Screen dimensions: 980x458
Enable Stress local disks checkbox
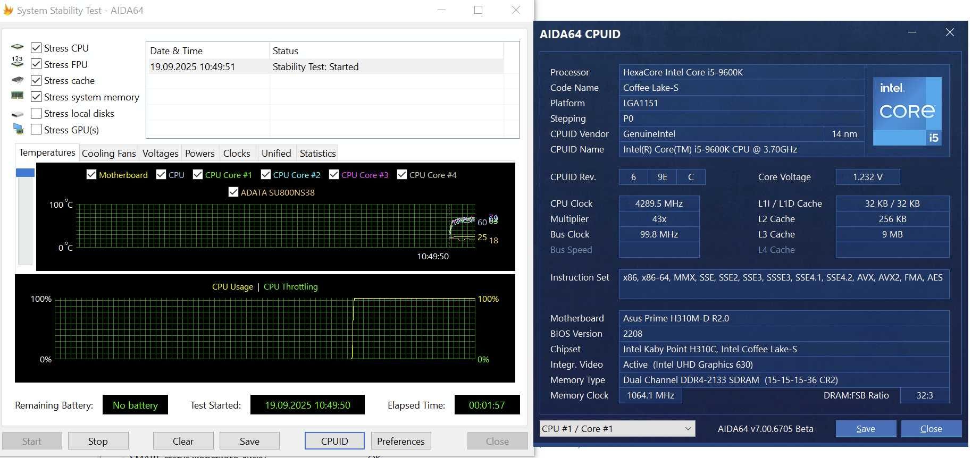[x=36, y=113]
